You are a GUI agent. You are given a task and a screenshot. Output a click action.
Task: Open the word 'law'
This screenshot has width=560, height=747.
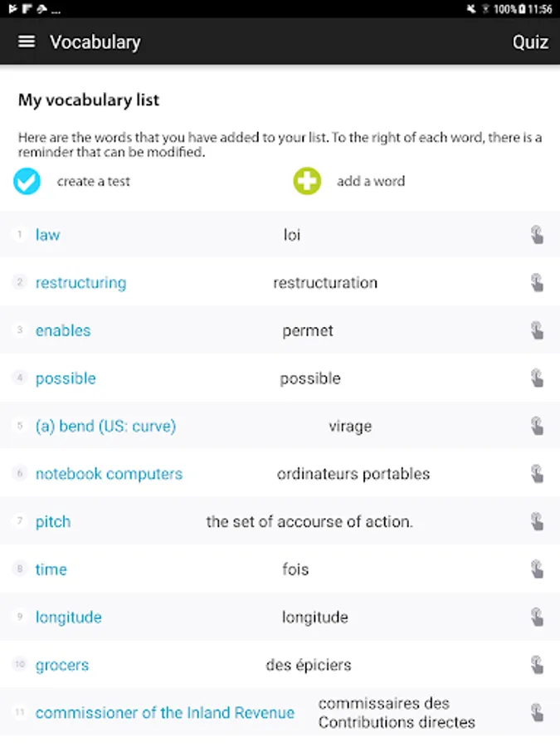click(47, 235)
